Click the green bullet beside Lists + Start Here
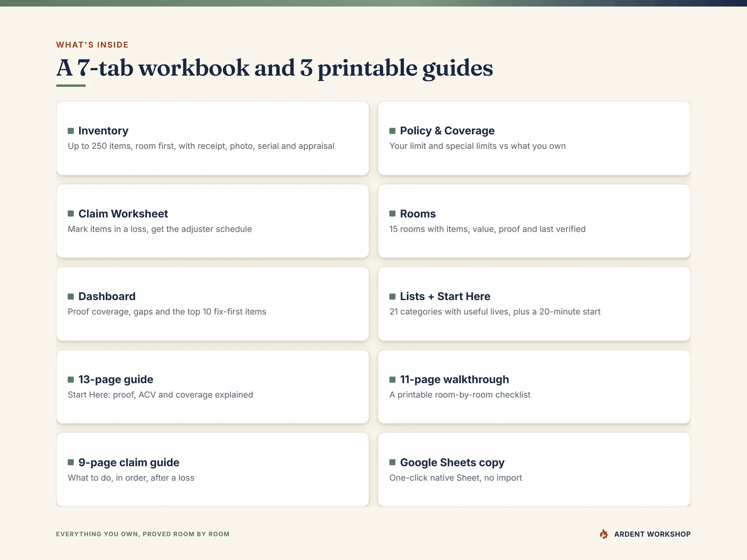 pos(393,296)
